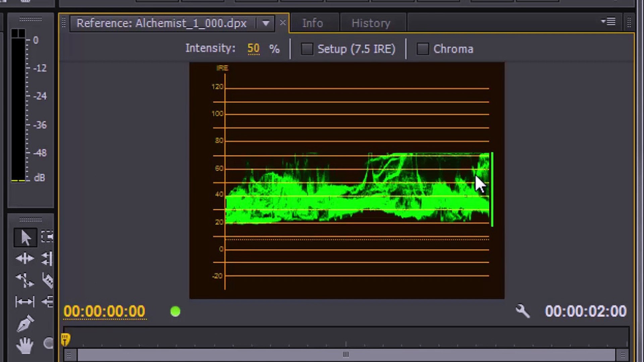Close the Reference monitor tab

pyautogui.click(x=283, y=22)
